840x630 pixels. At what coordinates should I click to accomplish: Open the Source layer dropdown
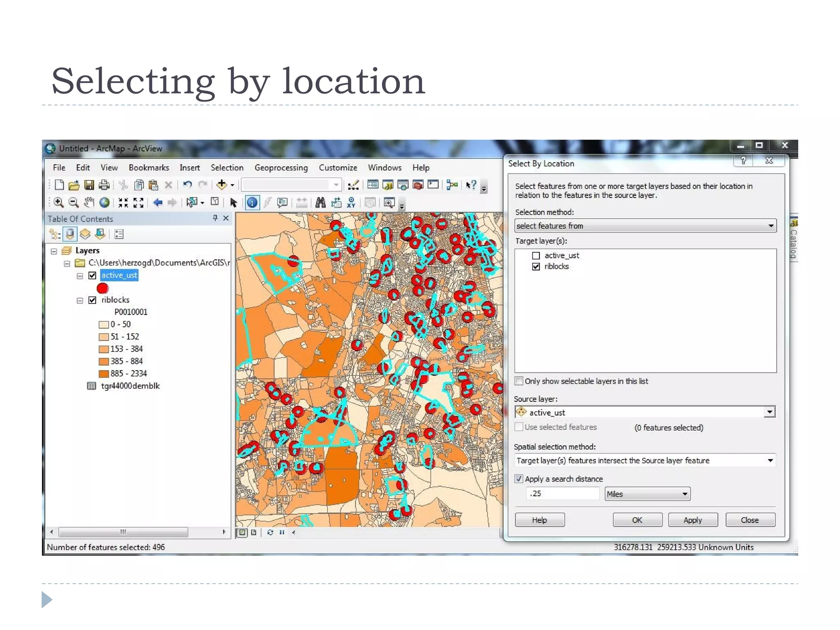click(x=645, y=412)
